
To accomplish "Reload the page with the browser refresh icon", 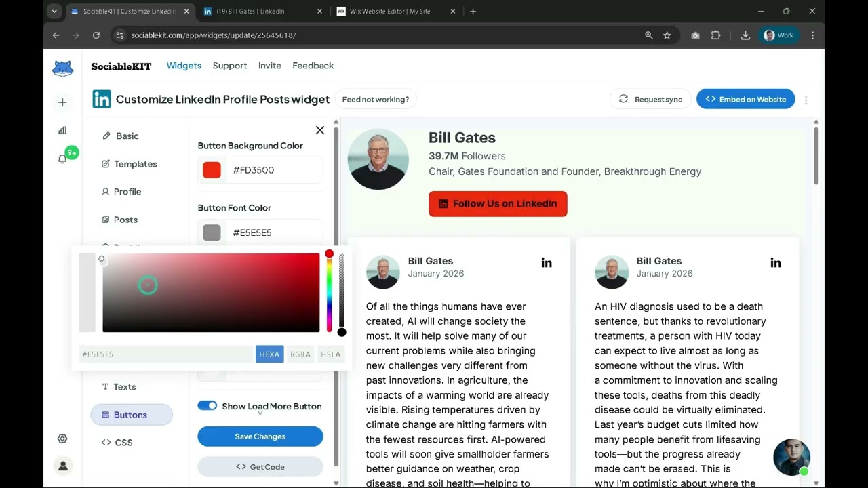I will 96,35.
